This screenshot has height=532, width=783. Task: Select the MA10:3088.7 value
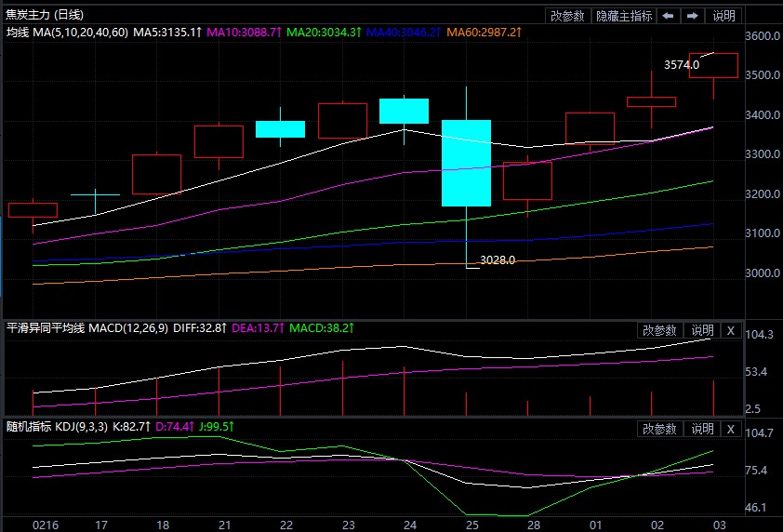244,33
